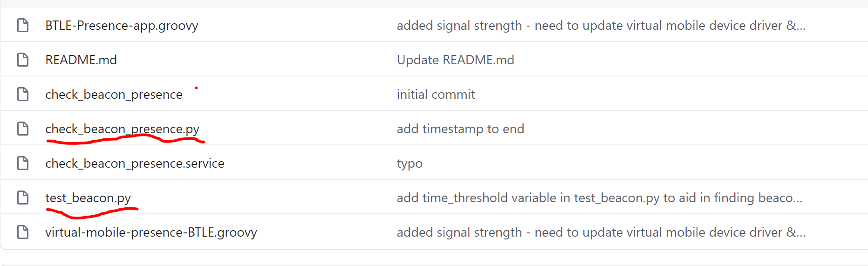Open the check_beacon_presence.service file
This screenshot has height=266, width=868.
click(x=135, y=163)
